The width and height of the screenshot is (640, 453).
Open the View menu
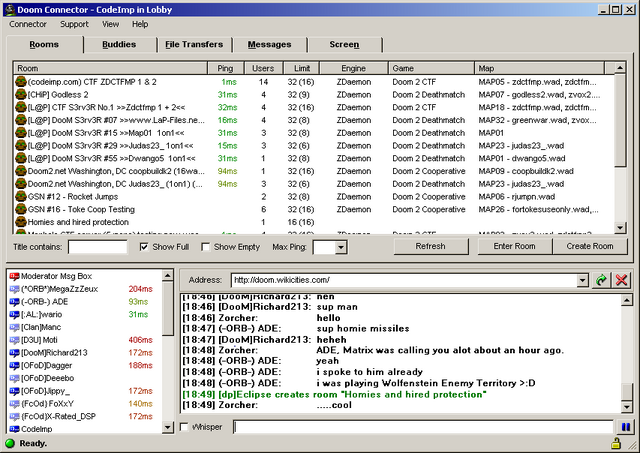(x=111, y=24)
